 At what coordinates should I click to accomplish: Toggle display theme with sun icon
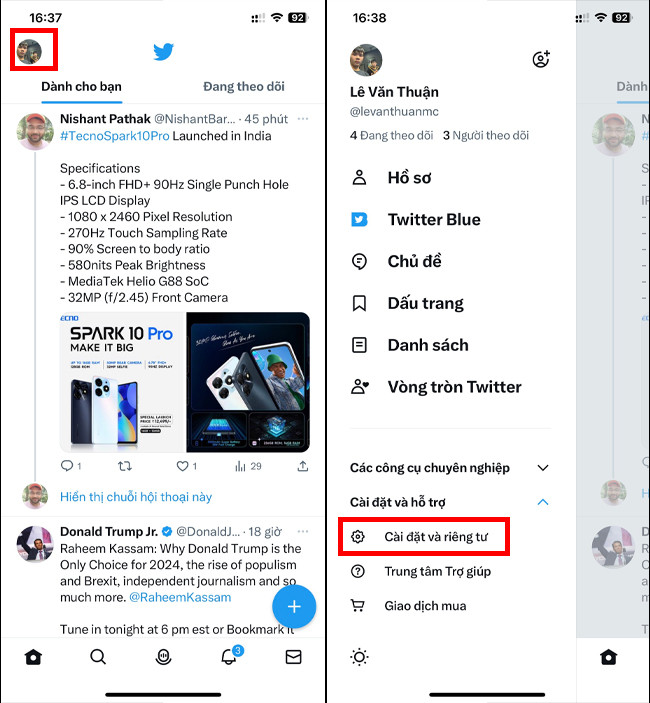point(359,657)
